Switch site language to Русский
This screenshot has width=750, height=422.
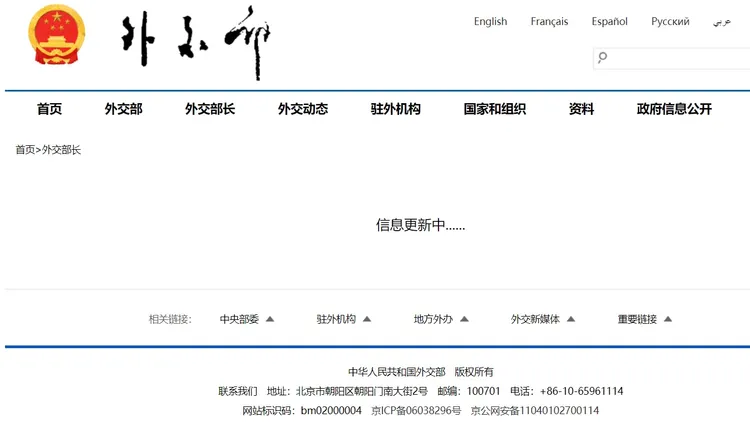click(x=670, y=22)
